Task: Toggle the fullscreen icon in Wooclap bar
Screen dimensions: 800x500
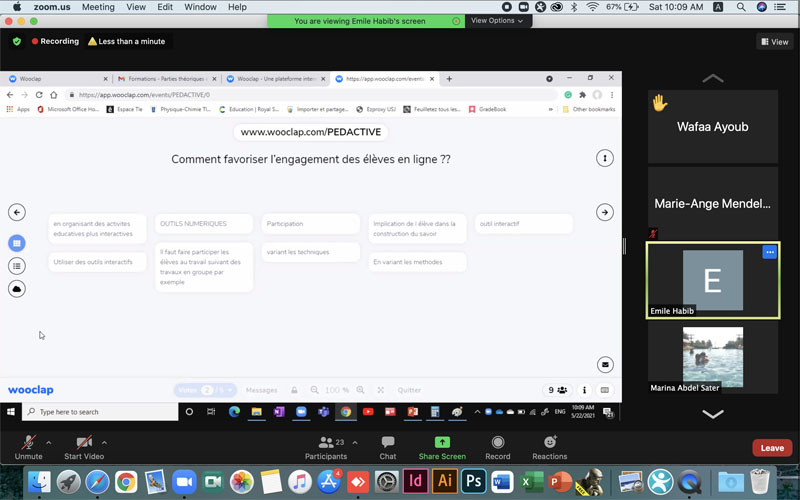Action: pyautogui.click(x=381, y=390)
